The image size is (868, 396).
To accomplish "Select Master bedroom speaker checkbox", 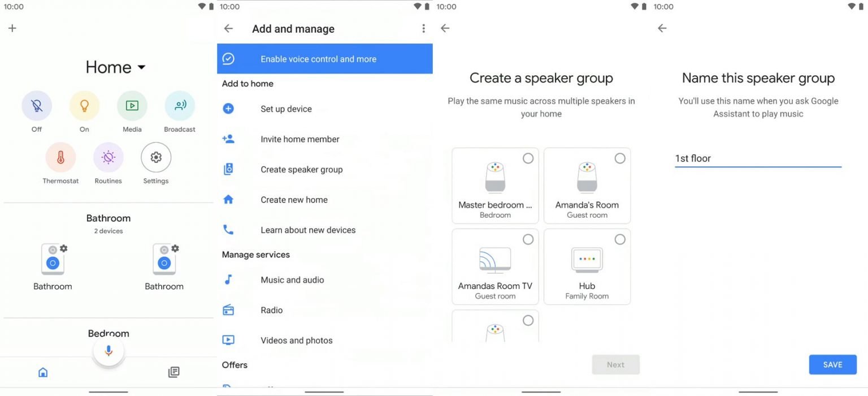I will click(528, 158).
